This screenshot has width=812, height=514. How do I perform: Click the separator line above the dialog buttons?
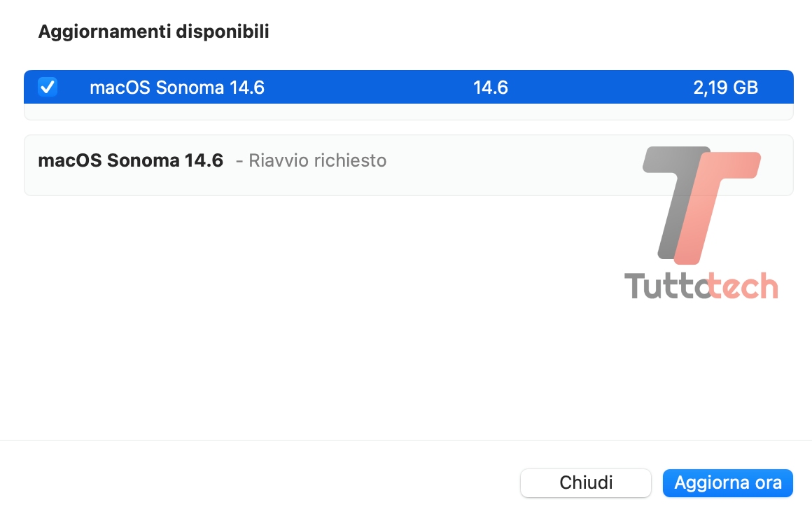[406, 440]
